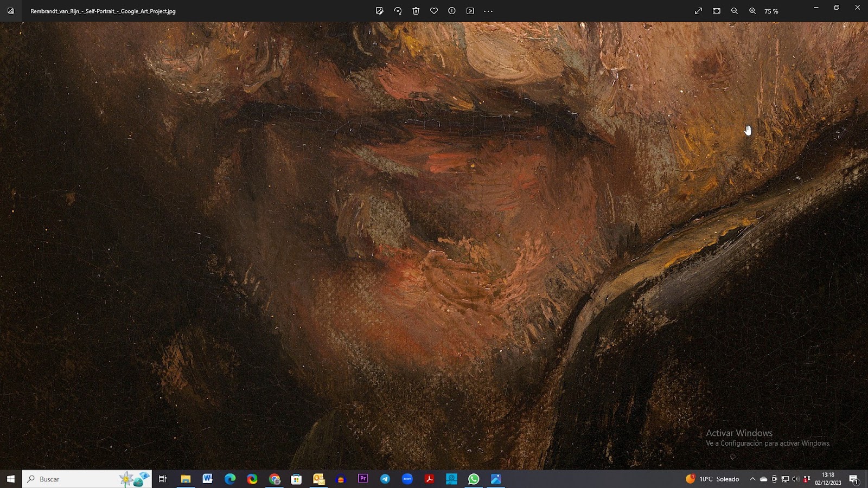
Task: Launch Microsoft Word from the taskbar
Action: coord(208,479)
